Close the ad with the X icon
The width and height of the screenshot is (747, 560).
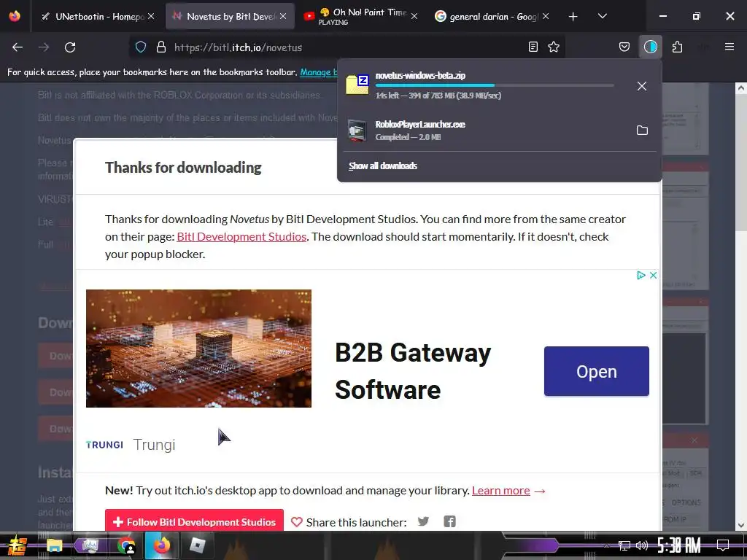point(653,275)
